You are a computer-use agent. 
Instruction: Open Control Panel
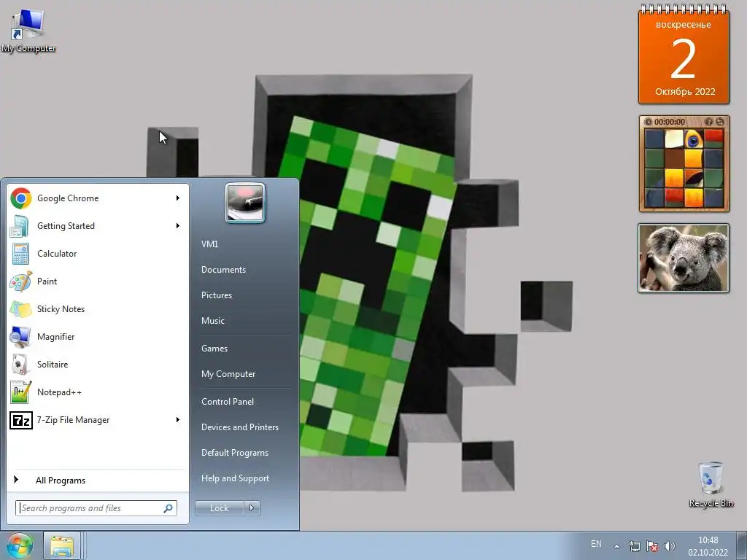pos(228,402)
